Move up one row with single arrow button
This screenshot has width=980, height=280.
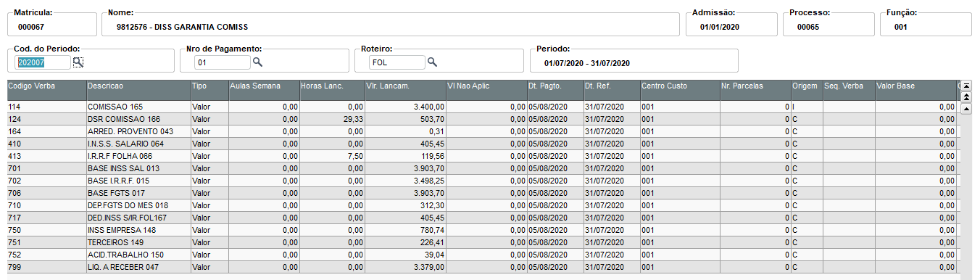[966, 108]
